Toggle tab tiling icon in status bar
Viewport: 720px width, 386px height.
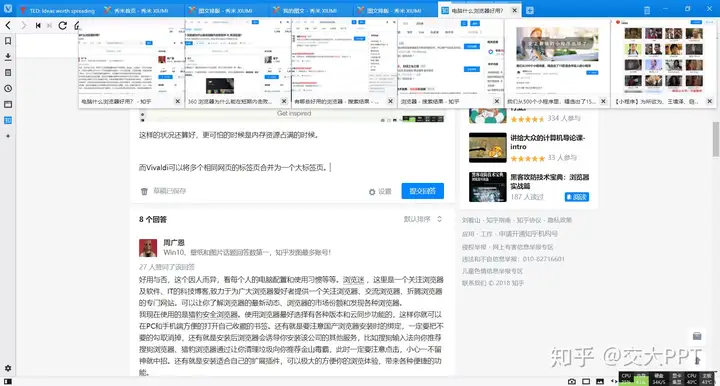586,381
